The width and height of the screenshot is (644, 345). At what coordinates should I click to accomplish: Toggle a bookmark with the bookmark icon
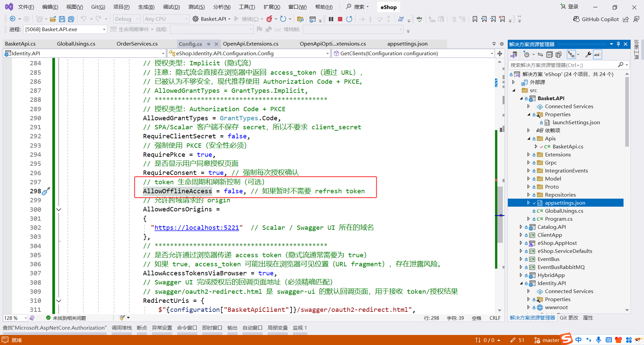[x=475, y=19]
